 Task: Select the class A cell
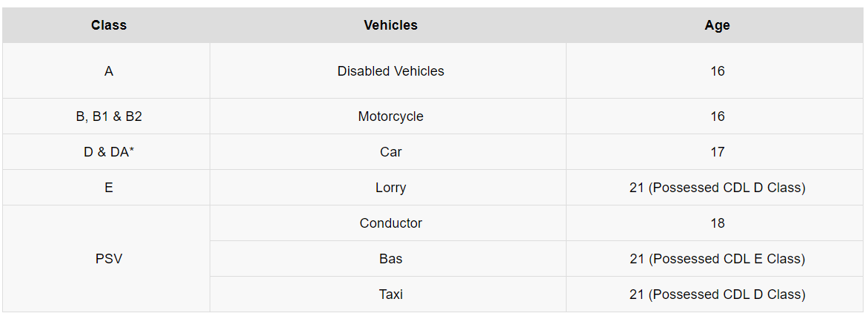pos(109,71)
